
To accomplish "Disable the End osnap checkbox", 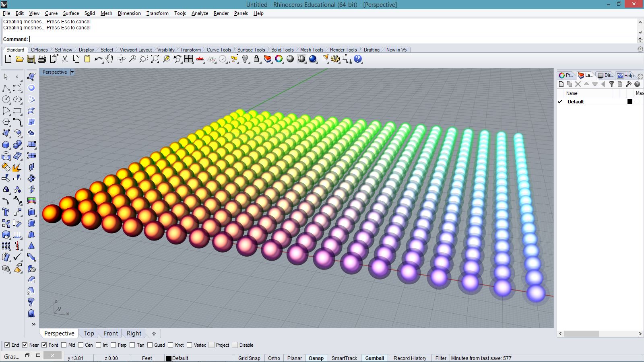I will (x=7, y=345).
